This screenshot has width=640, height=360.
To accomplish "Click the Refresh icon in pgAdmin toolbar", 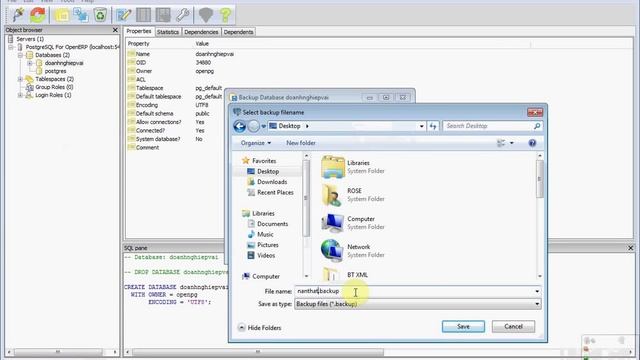I will (x=38, y=15).
